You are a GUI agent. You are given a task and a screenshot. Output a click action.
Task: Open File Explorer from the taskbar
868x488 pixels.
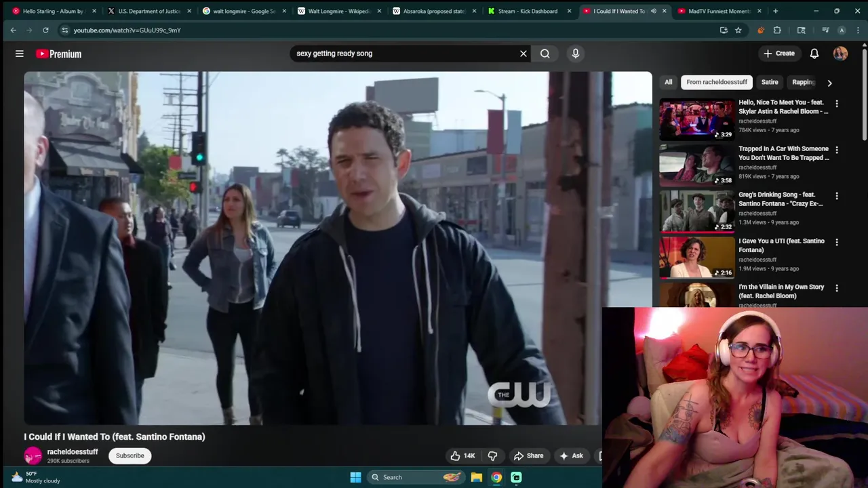477,477
